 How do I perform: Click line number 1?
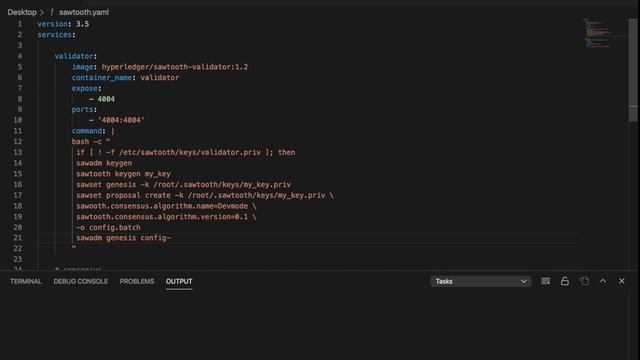tap(20, 24)
